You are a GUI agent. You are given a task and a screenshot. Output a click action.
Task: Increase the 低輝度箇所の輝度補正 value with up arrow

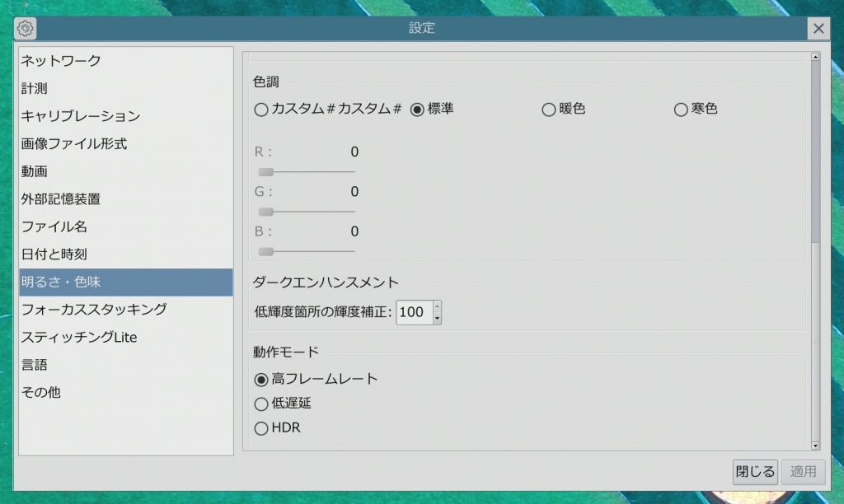[437, 307]
